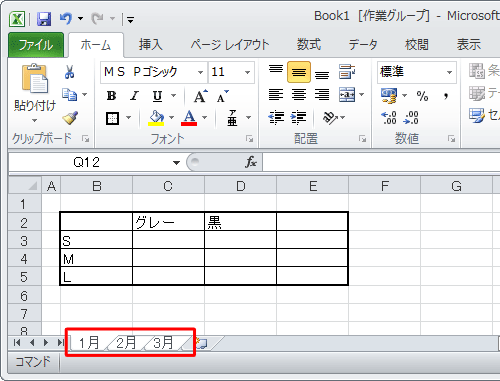This screenshot has height=381, width=500.
Task: Click the borders icon
Action: tap(112, 118)
